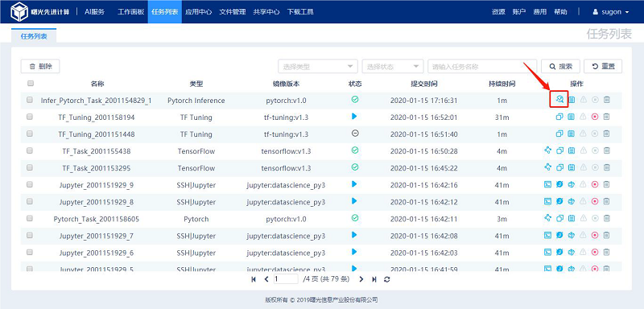Open 下载工具 in top navigation
Image resolution: width=644 pixels, height=309 pixels.
click(300, 12)
